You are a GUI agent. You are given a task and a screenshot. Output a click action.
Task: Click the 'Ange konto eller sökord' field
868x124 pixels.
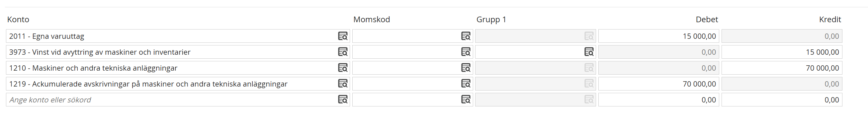[172, 100]
